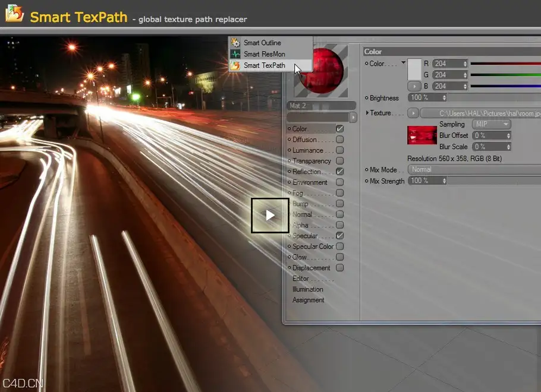
Task: Click the Smart TexPath logo icon in header
Action: pos(14,14)
